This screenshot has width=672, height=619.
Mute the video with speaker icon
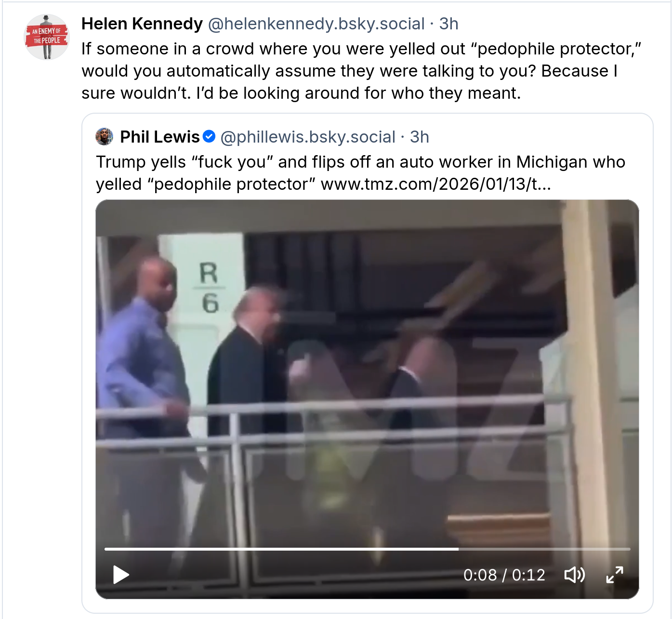574,574
